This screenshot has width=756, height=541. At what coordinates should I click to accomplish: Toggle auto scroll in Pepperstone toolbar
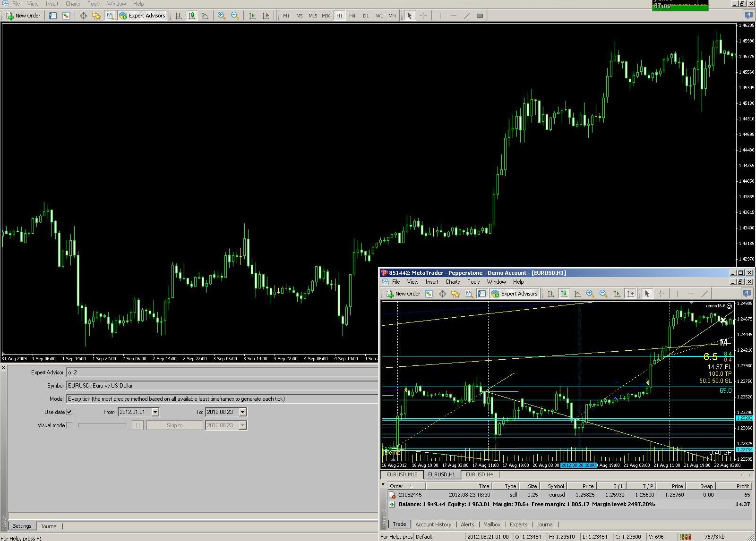click(617, 294)
